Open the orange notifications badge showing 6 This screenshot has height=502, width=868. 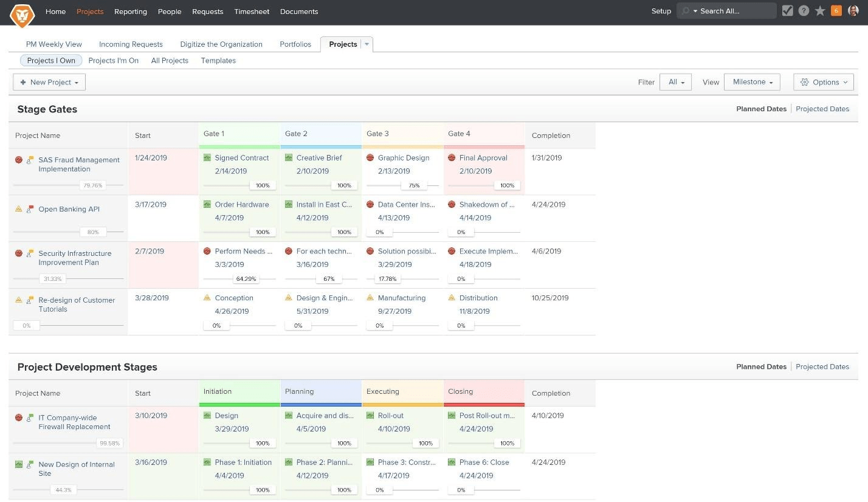coord(836,11)
